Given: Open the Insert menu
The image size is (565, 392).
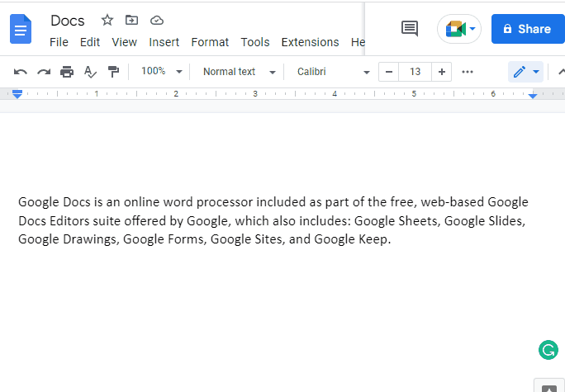Looking at the screenshot, I should click(164, 42).
